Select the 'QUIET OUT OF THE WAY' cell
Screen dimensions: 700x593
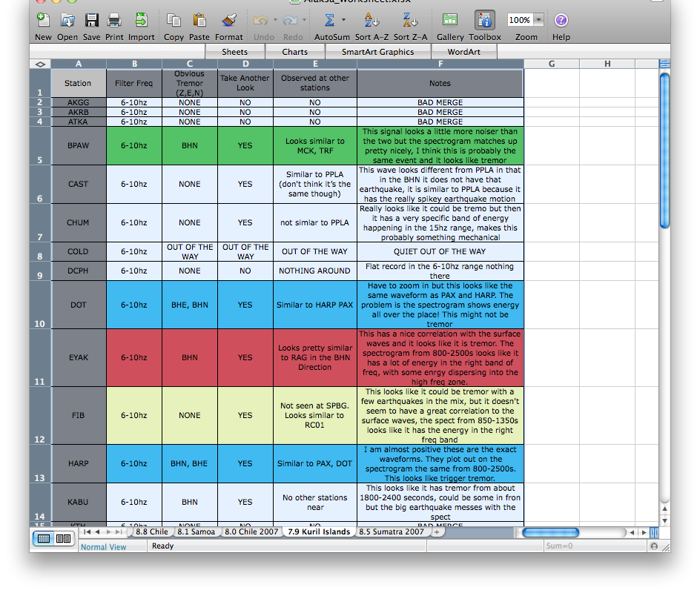click(440, 252)
